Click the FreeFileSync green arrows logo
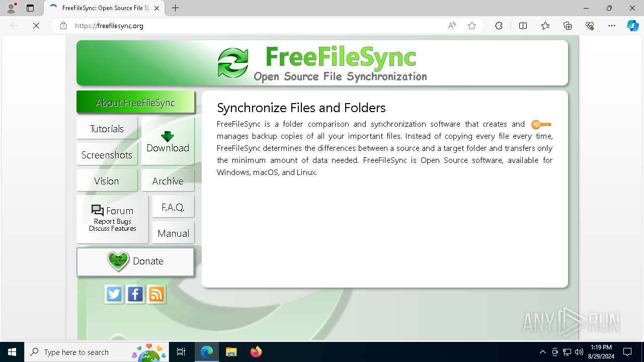 point(233,63)
